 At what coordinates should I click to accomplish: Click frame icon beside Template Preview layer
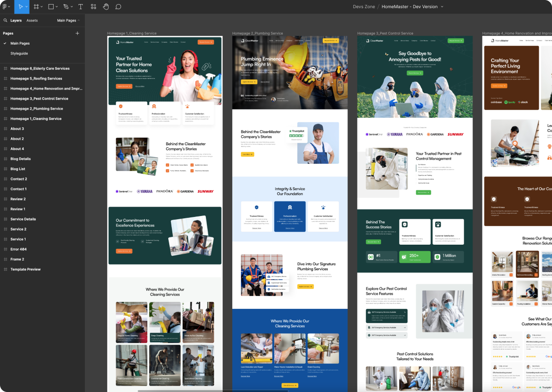click(5, 269)
